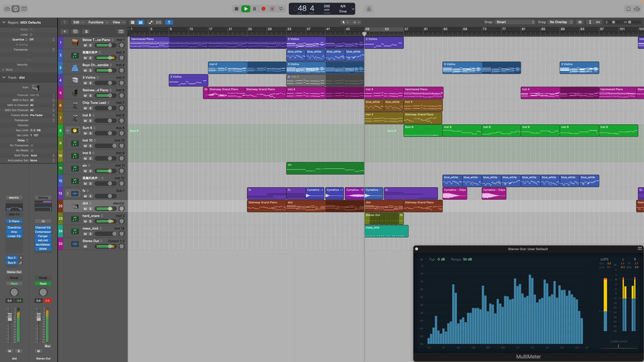The image size is (644, 362).
Task: Mute the 3 Violins track
Action: pos(85,83)
